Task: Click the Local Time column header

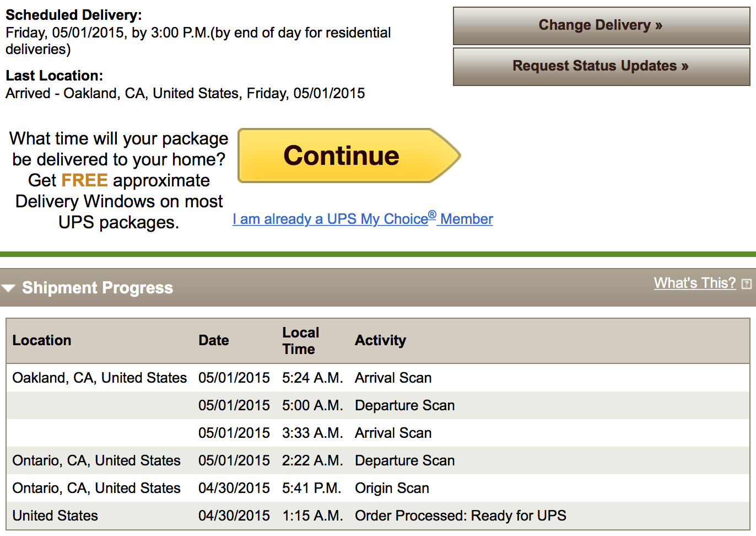Action: [300, 340]
